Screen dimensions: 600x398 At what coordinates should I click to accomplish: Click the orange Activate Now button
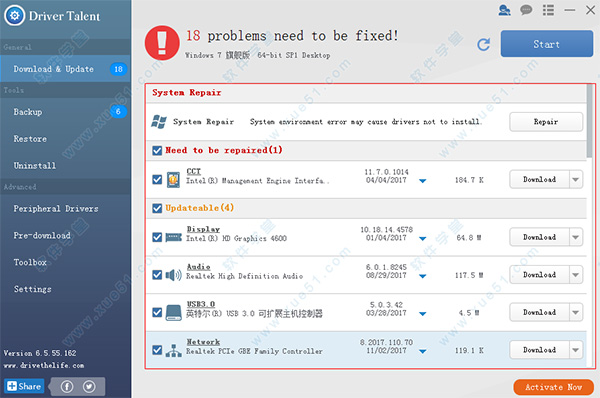coord(553,387)
